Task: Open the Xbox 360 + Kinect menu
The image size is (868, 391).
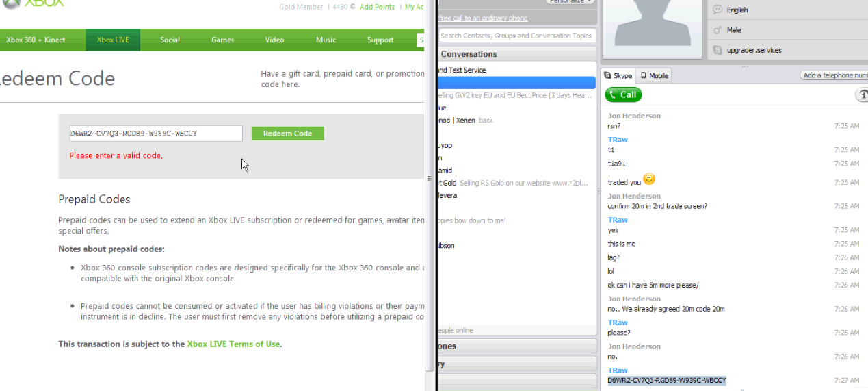Action: tap(36, 40)
